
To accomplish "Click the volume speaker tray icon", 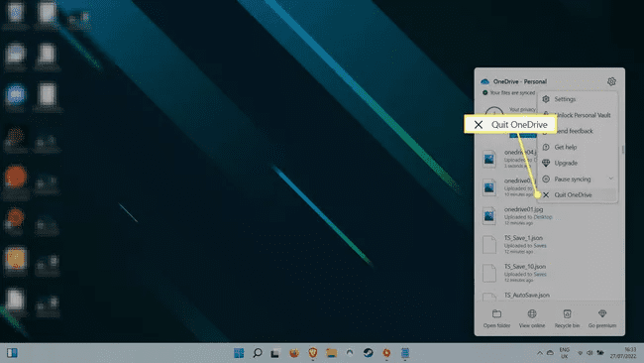I will [x=590, y=353].
